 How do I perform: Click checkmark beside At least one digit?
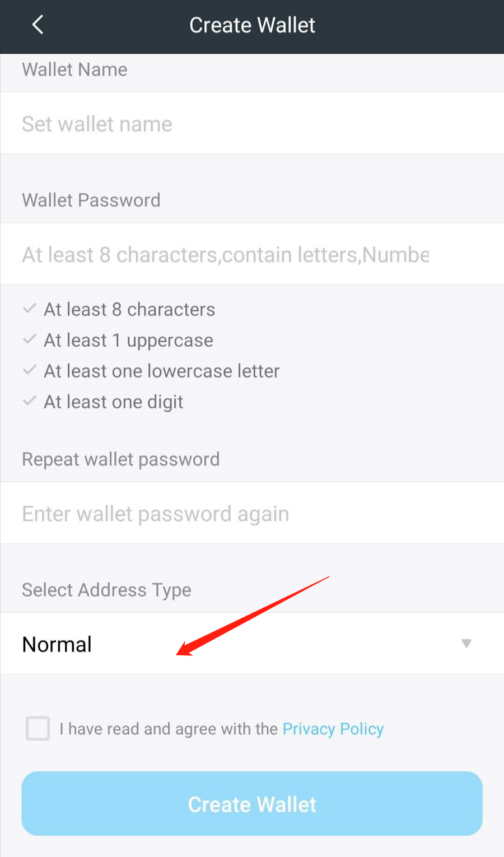click(x=29, y=401)
